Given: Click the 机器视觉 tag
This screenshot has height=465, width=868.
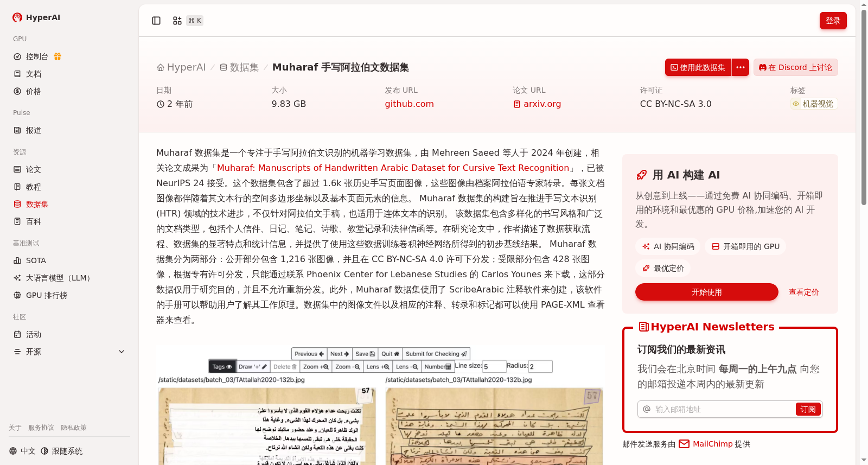Looking at the screenshot, I should click(x=814, y=104).
